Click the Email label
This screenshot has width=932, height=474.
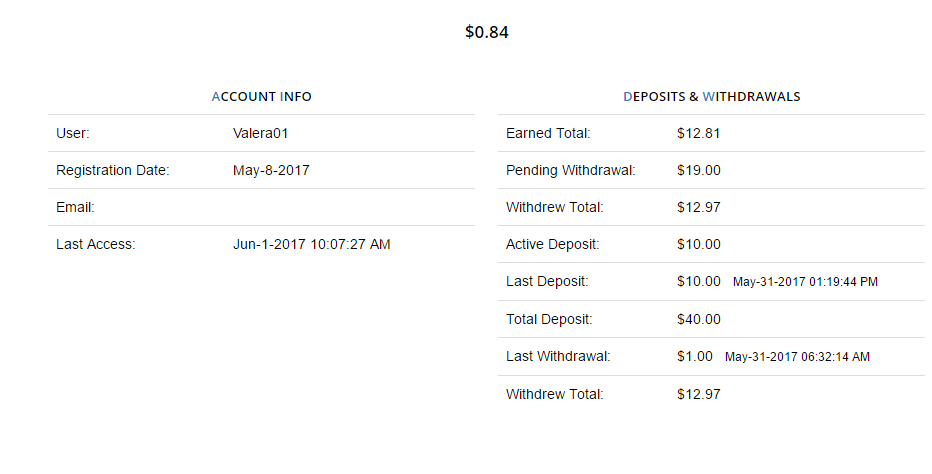point(75,207)
